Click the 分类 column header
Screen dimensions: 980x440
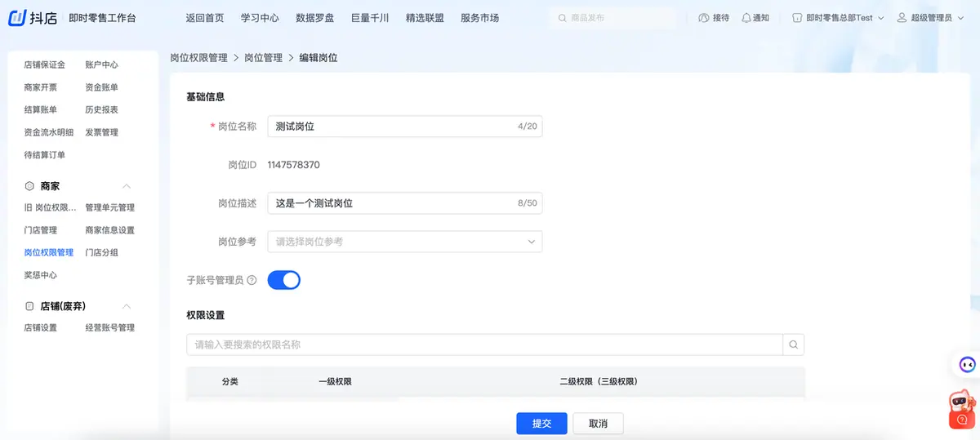click(x=230, y=381)
